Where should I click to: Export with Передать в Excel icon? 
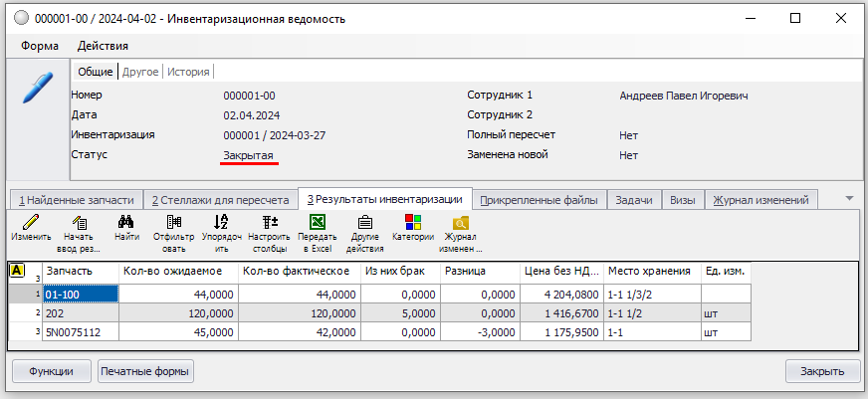click(x=317, y=223)
